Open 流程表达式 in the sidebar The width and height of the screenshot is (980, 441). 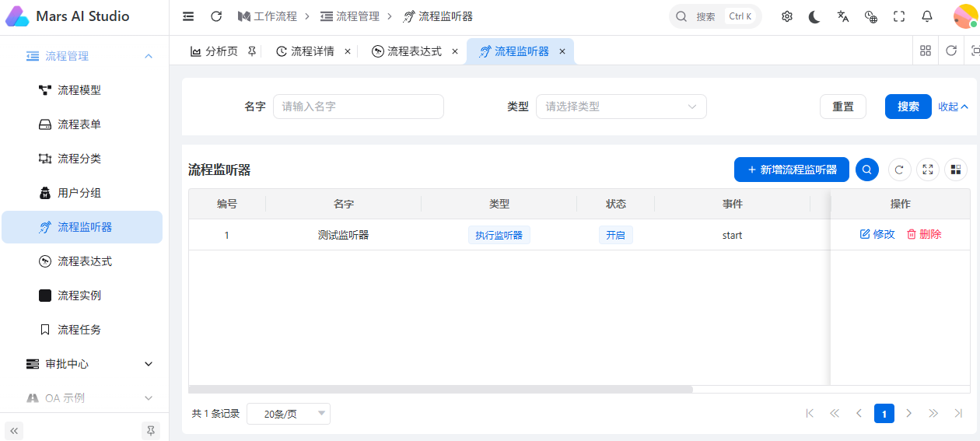point(82,261)
